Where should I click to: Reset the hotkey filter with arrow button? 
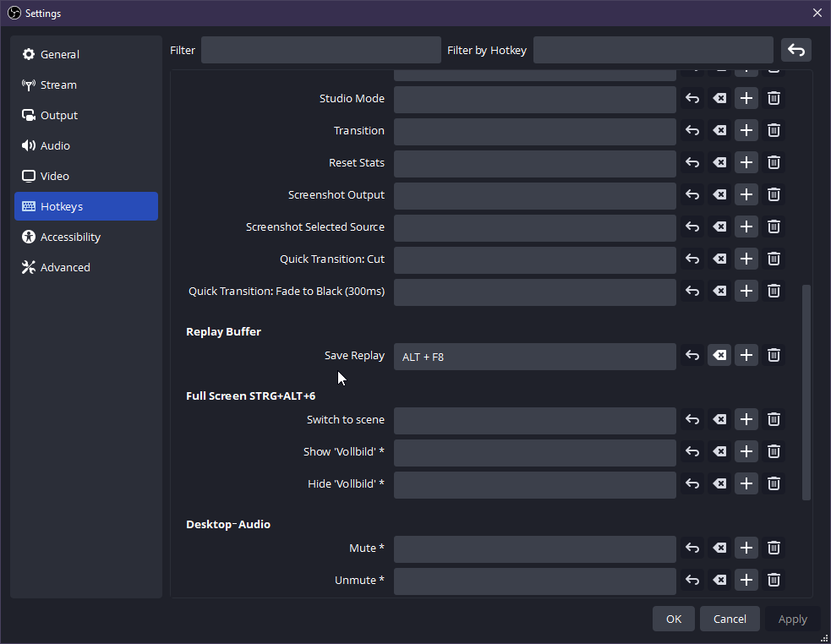tap(795, 50)
